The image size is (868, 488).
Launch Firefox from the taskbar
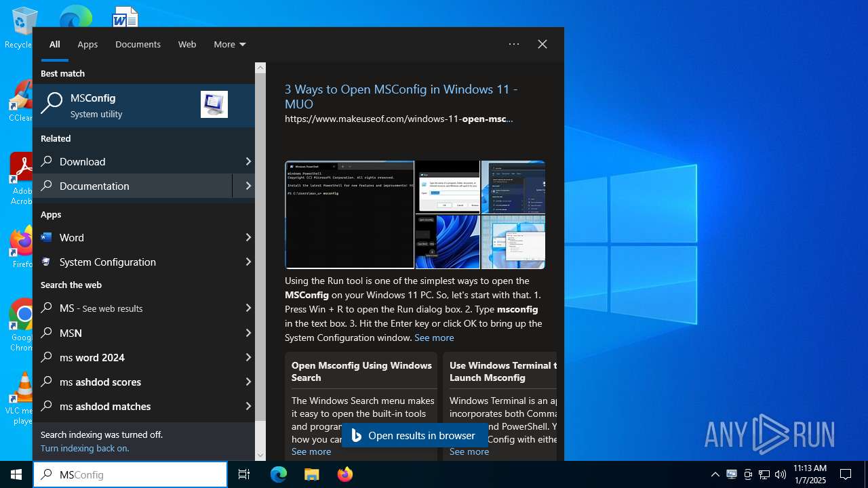[x=345, y=474]
